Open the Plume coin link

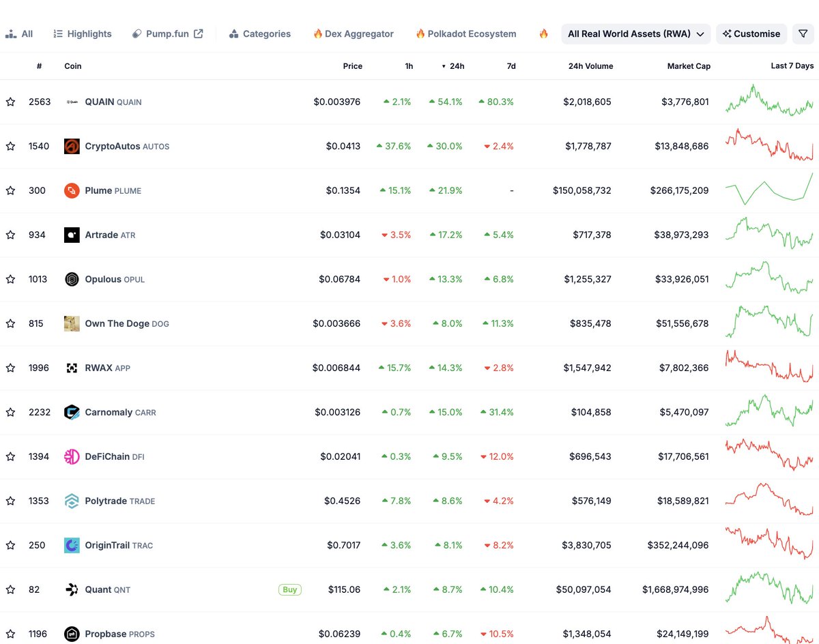(113, 190)
